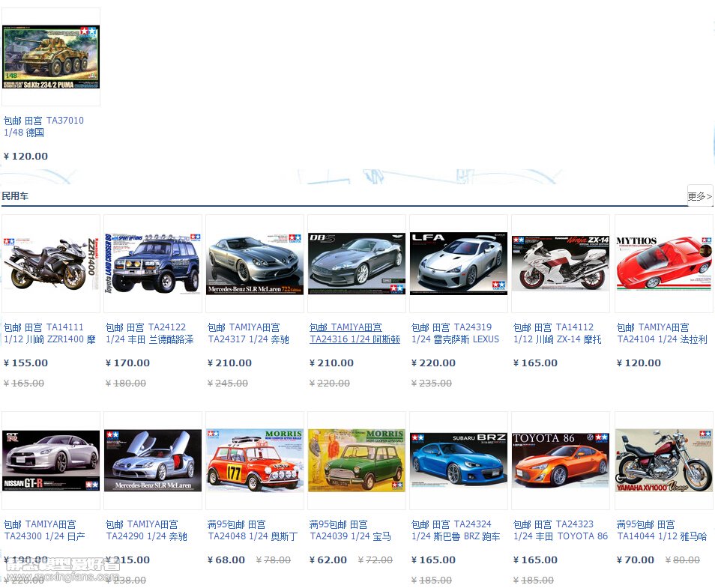Image resolution: width=715 pixels, height=588 pixels.
Task: Open the TA24290 1/24 奔驰 link
Action: (146, 530)
